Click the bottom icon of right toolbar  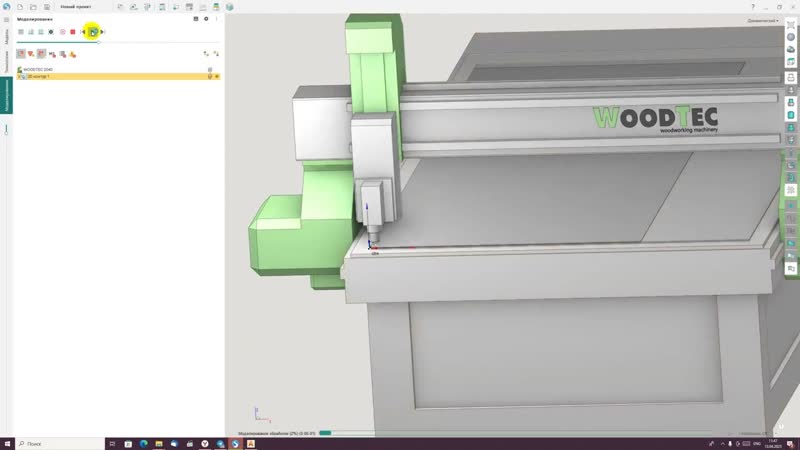[791, 268]
